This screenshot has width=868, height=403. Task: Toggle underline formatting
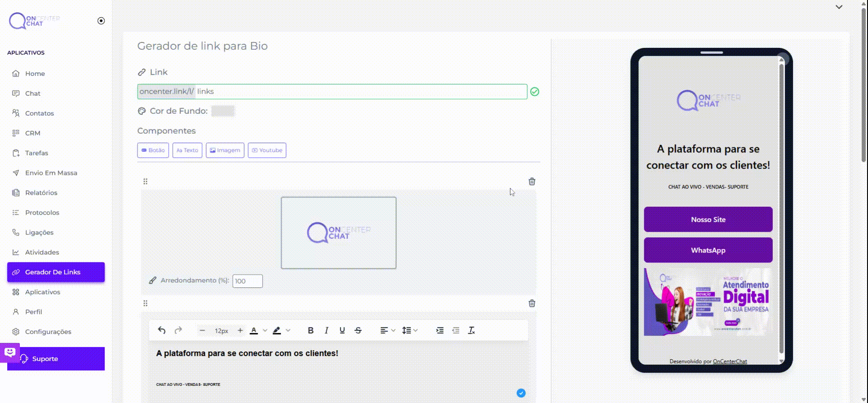[x=342, y=330]
